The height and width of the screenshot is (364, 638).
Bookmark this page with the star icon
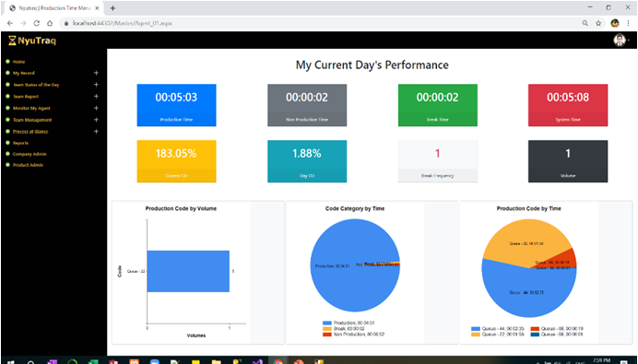click(598, 23)
